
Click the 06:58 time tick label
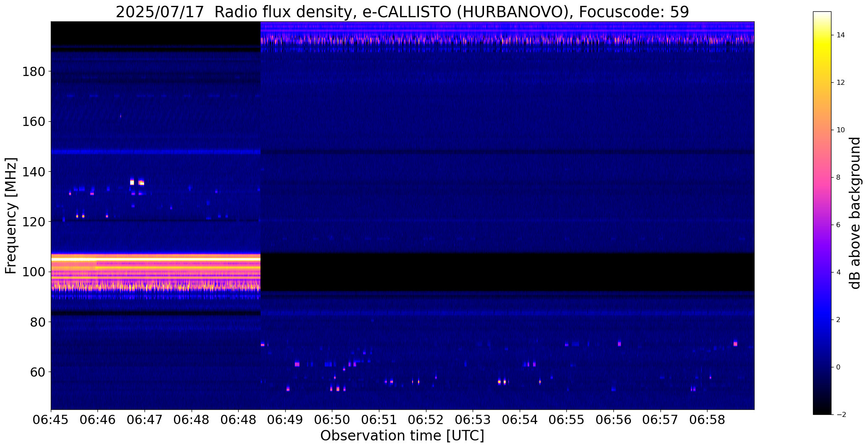[x=707, y=420]
